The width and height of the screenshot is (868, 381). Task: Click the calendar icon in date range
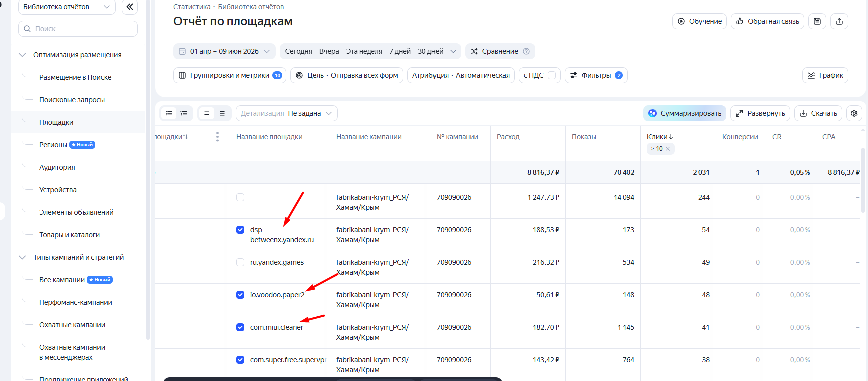[x=182, y=51]
